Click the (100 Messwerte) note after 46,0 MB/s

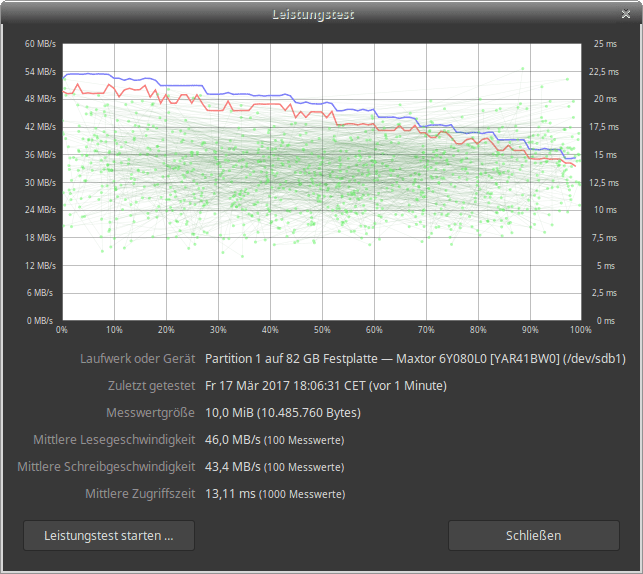(x=304, y=440)
